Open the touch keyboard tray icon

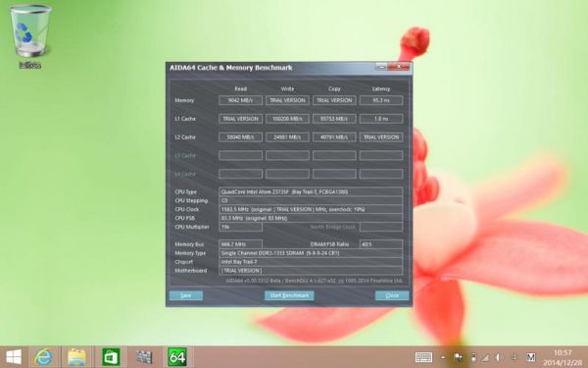(x=423, y=357)
